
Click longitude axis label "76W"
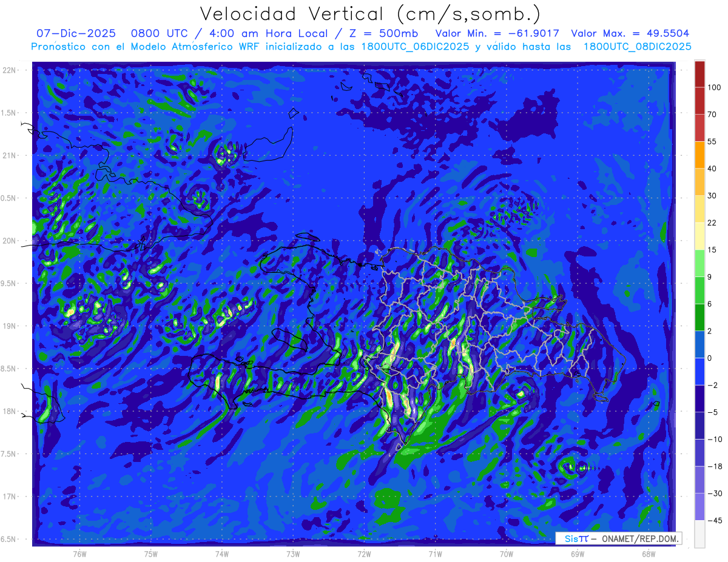click(79, 554)
